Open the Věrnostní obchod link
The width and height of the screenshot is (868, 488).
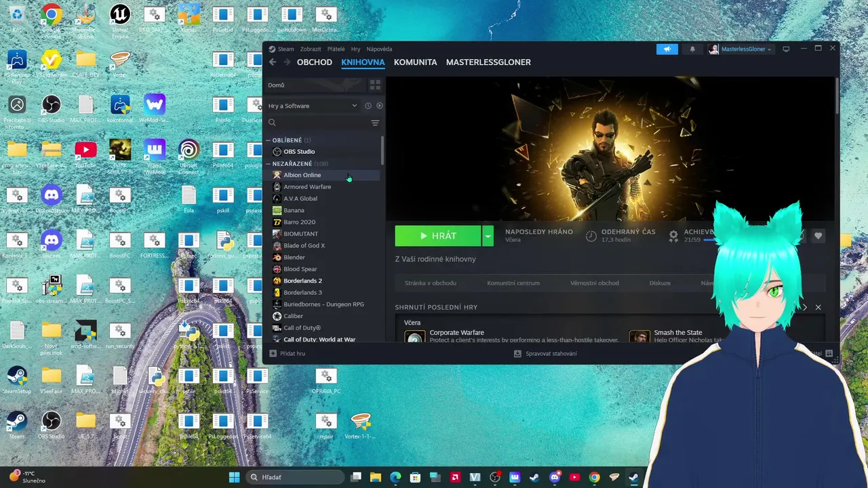(595, 283)
